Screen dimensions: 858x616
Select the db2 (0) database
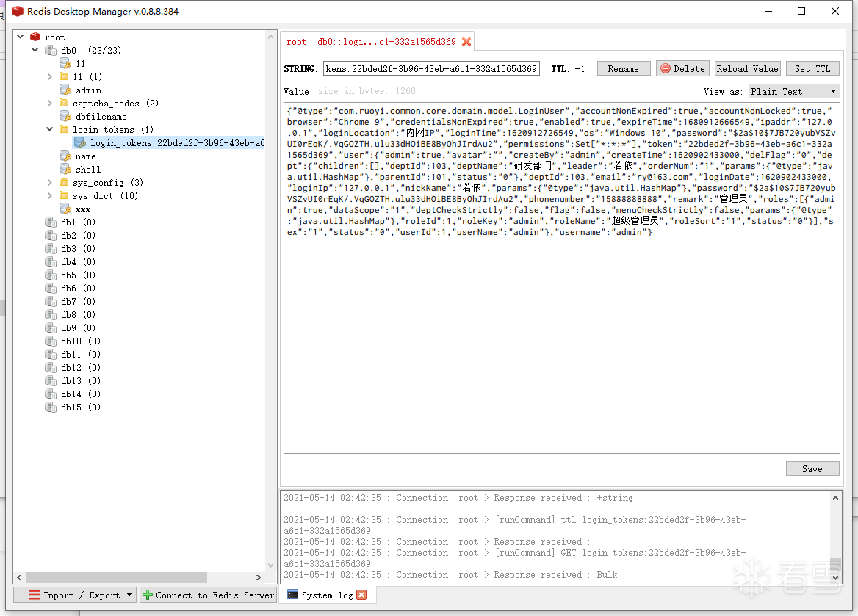click(x=79, y=235)
